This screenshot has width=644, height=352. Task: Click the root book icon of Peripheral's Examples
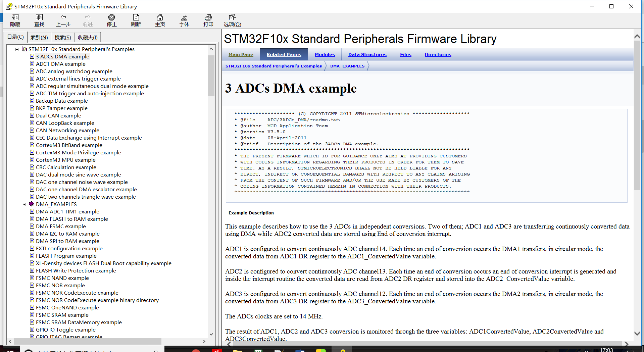(24, 49)
